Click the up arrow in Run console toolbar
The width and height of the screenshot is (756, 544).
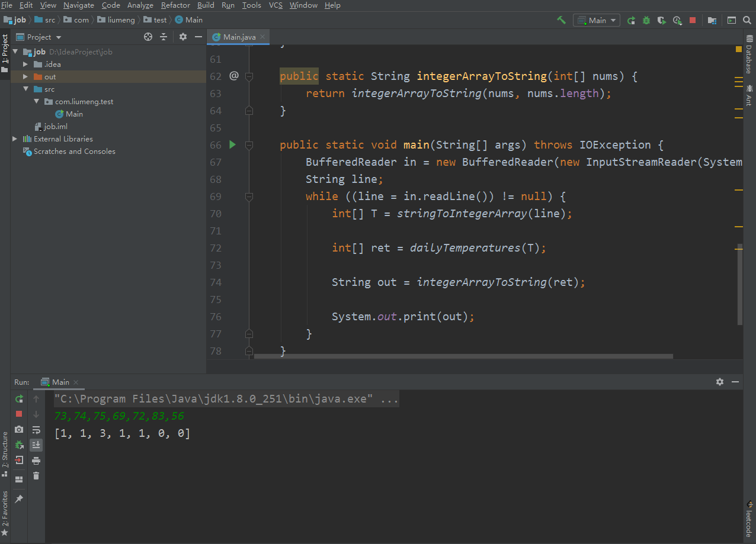pyautogui.click(x=36, y=399)
